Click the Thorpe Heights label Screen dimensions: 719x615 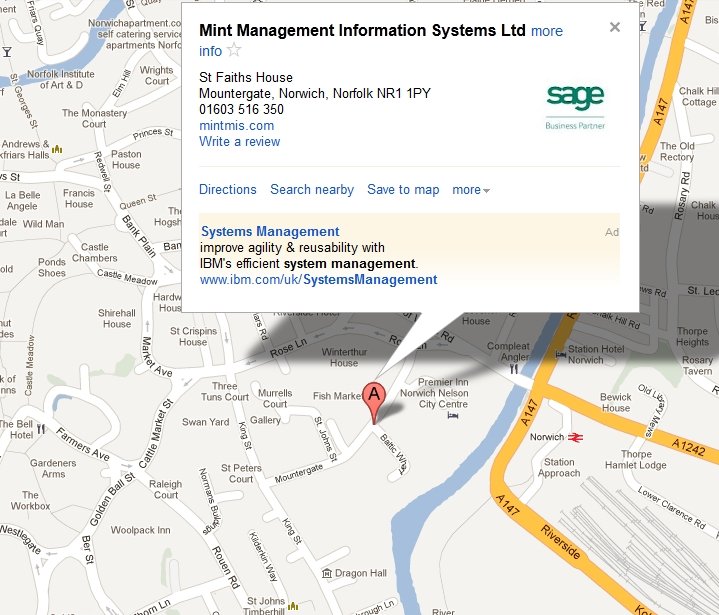tap(692, 336)
